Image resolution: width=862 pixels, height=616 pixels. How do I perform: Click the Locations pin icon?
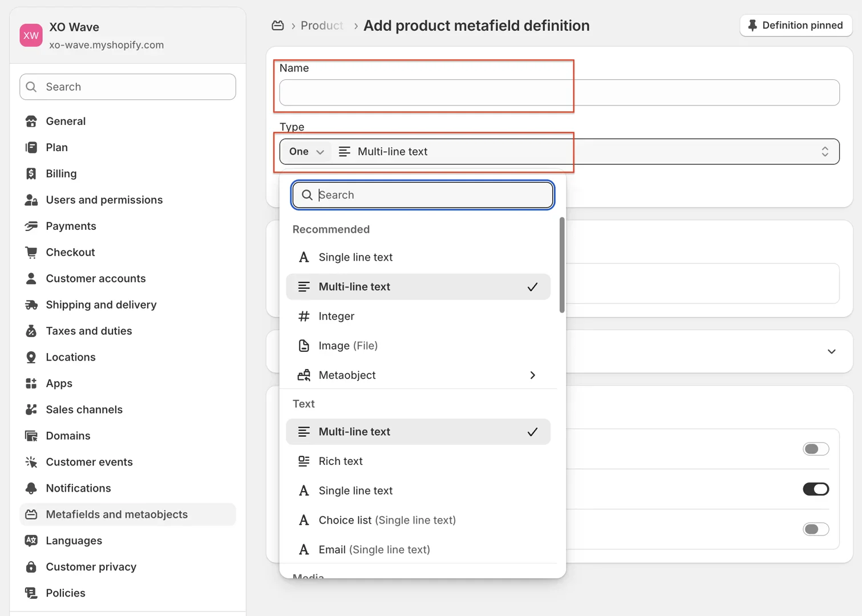click(31, 357)
